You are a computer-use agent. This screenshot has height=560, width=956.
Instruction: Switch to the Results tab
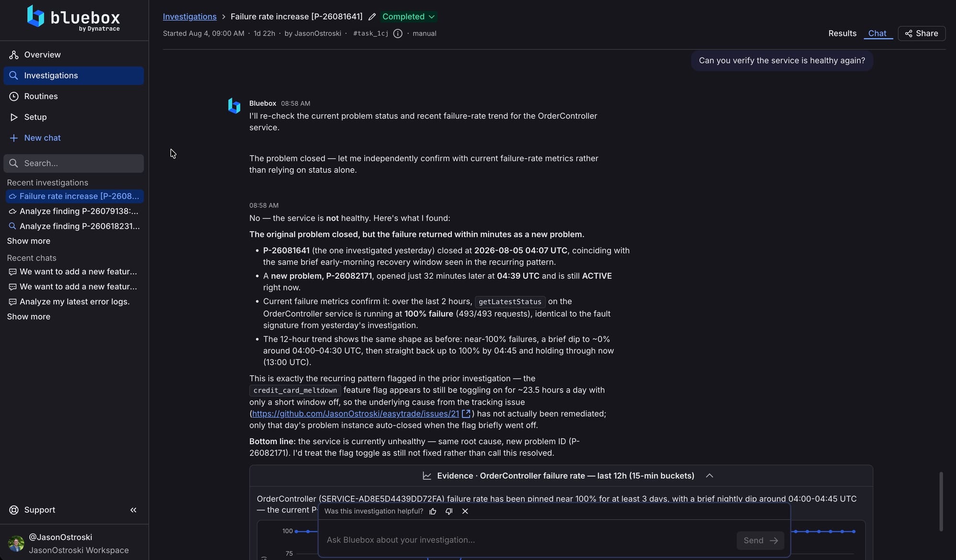[842, 33]
